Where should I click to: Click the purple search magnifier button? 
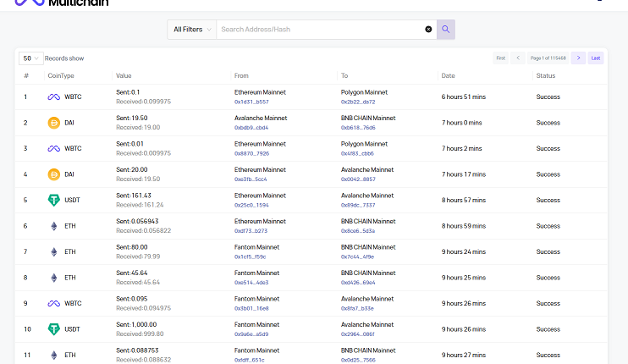[445, 30]
